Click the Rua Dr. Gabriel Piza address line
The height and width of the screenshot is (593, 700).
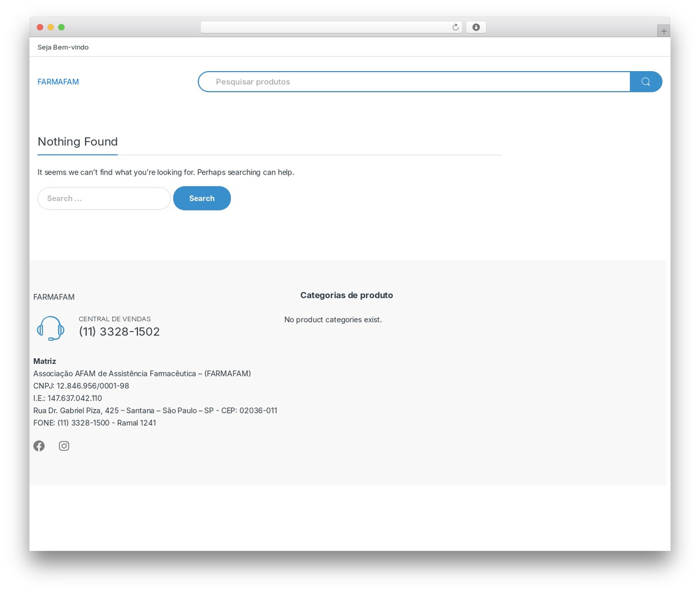155,410
